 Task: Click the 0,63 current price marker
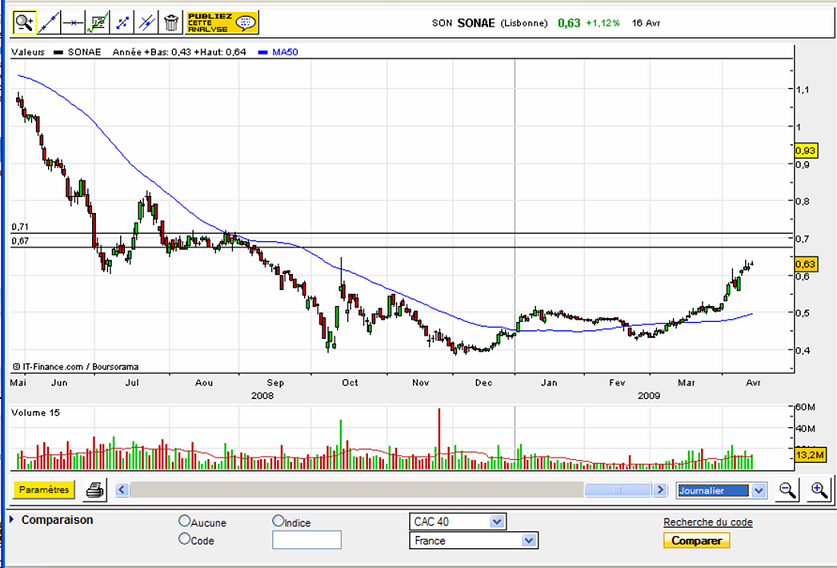click(806, 264)
